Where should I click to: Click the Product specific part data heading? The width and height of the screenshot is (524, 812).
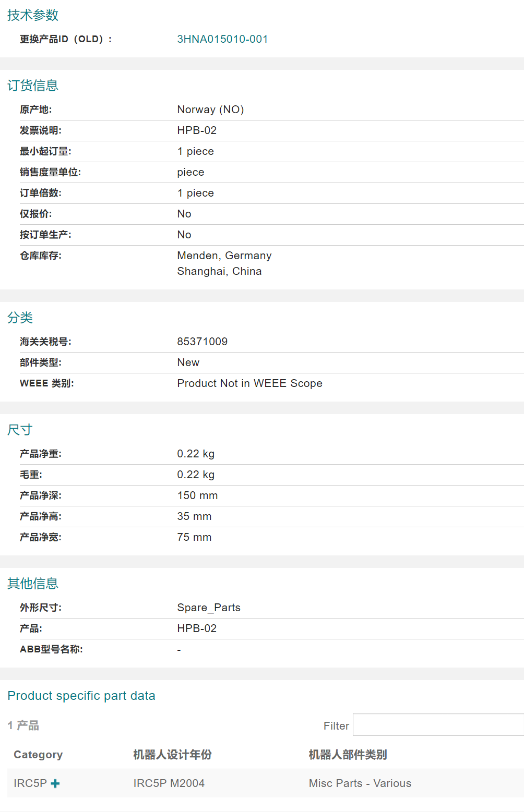point(81,696)
